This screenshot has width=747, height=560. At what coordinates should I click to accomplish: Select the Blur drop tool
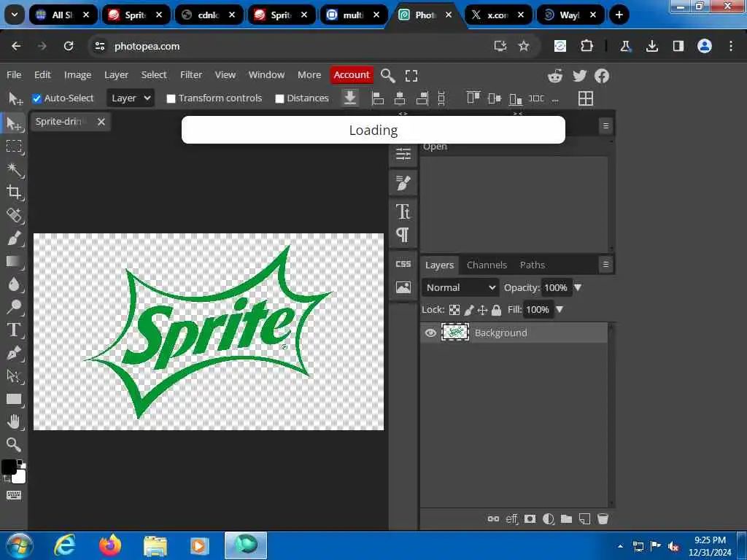click(x=14, y=284)
